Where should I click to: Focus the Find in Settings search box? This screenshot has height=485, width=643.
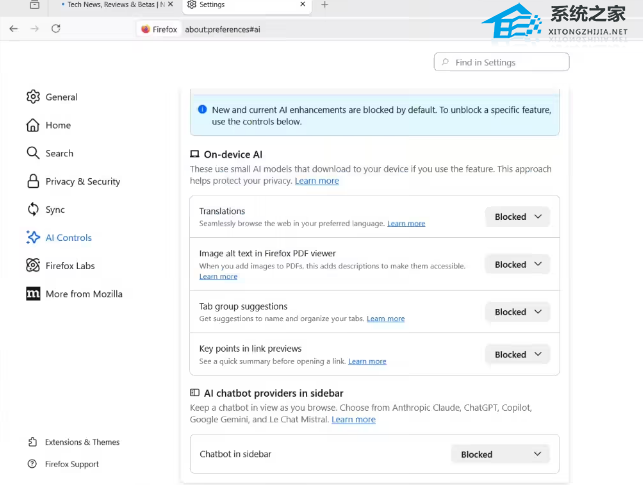[502, 62]
